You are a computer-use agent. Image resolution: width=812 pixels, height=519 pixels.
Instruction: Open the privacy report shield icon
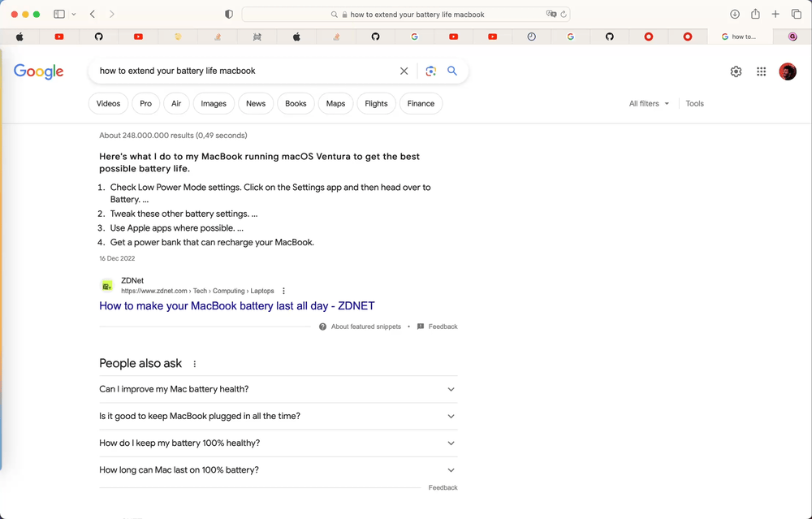pyautogui.click(x=229, y=15)
